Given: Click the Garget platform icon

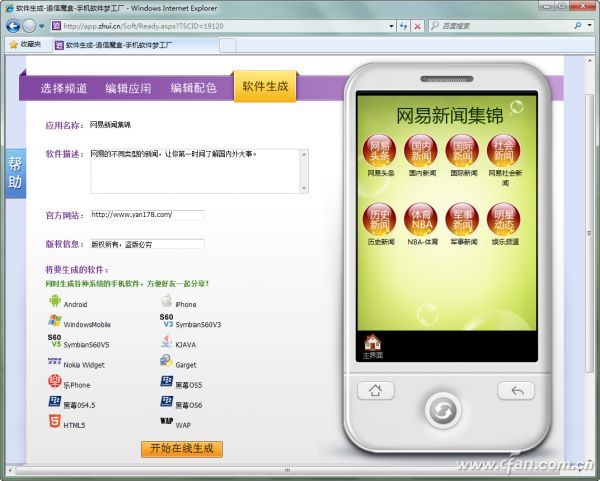Looking at the screenshot, I should pyautogui.click(x=166, y=361).
